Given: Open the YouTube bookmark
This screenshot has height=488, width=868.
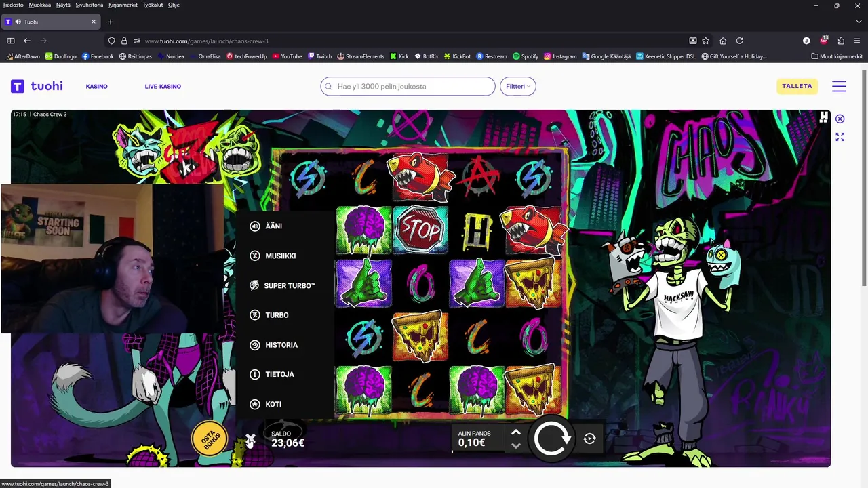Looking at the screenshot, I should (288, 56).
